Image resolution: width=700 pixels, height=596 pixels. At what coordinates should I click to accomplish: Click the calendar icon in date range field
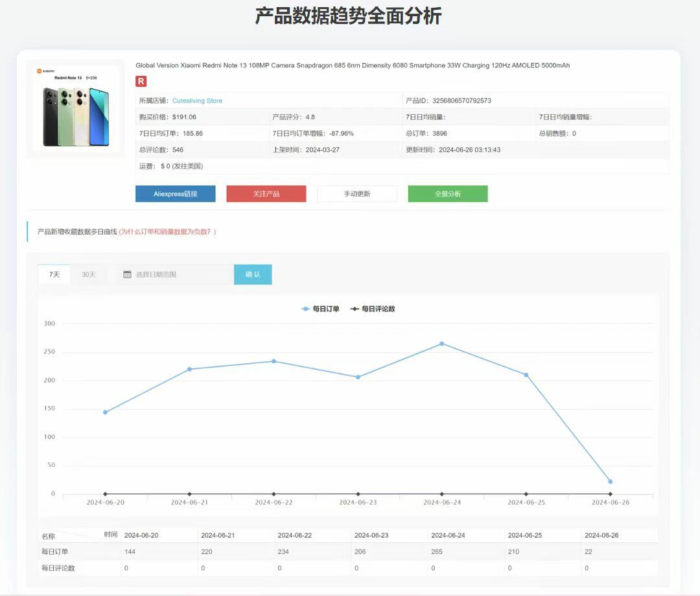click(x=127, y=274)
